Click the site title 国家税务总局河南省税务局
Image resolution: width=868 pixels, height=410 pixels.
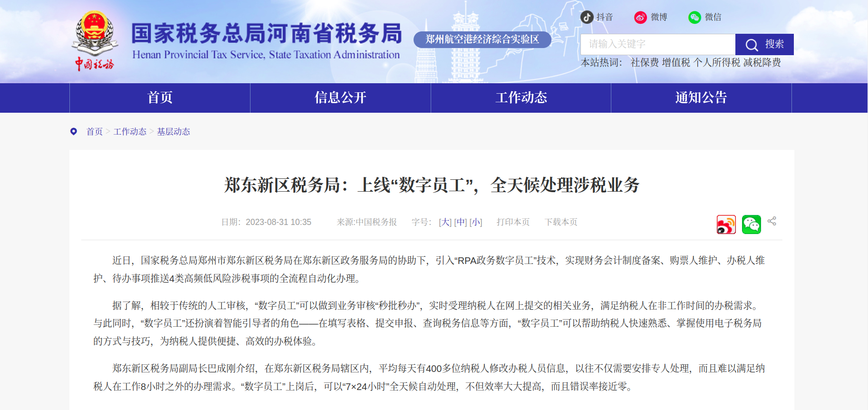coord(267,33)
